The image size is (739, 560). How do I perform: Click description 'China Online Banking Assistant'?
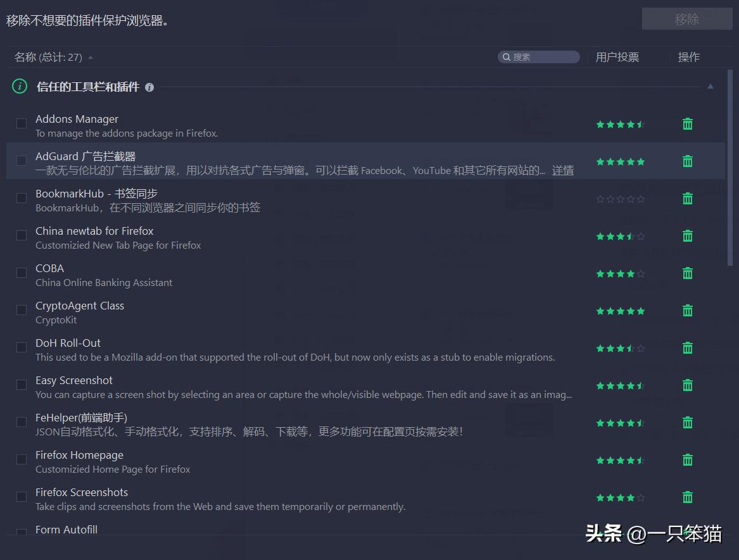click(104, 283)
